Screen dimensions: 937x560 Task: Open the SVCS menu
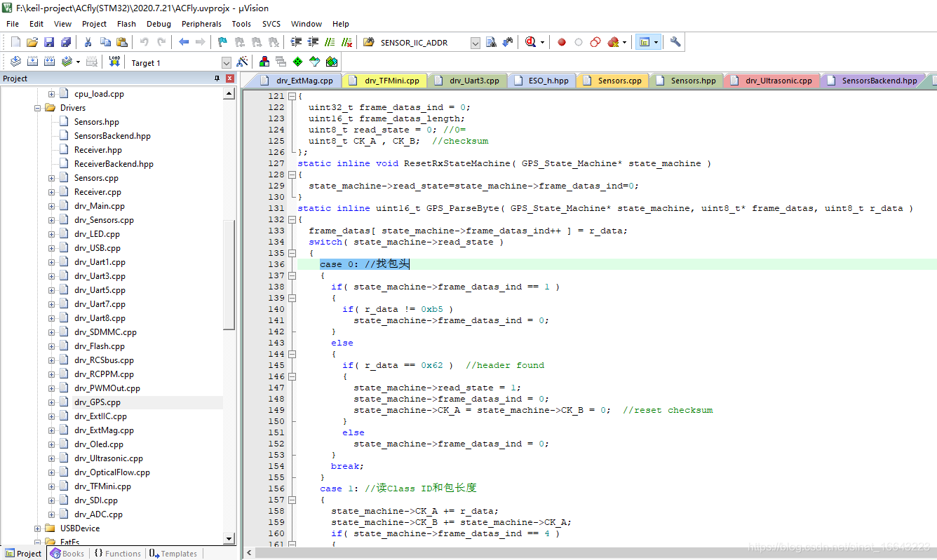click(271, 24)
